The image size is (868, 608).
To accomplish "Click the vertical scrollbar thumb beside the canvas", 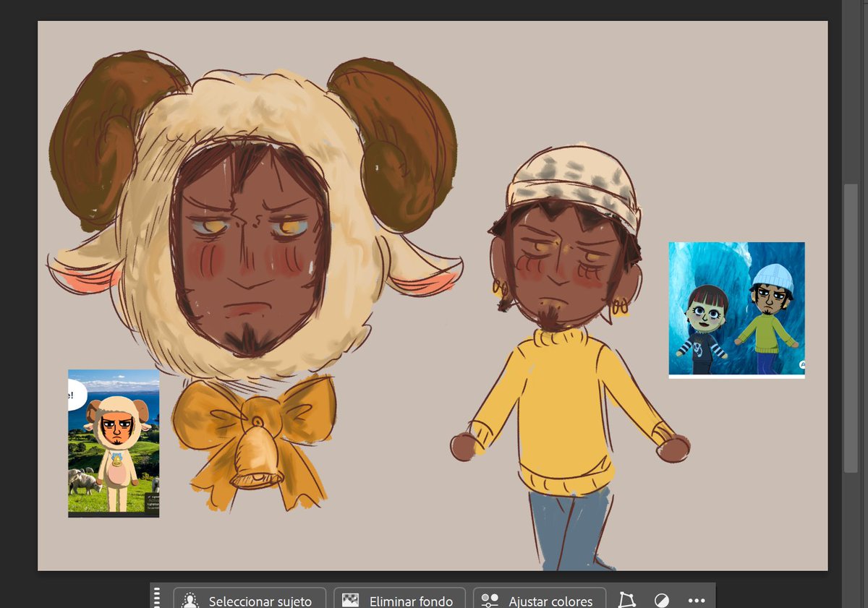I will pos(851,329).
